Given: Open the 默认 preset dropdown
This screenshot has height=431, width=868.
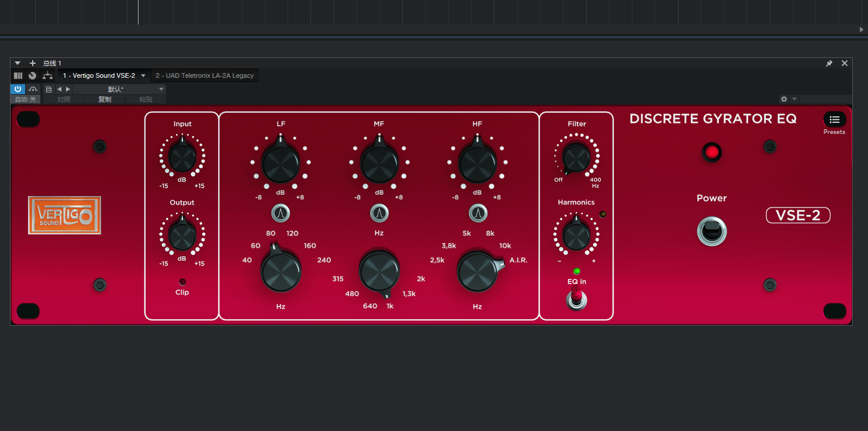Looking at the screenshot, I should (120, 89).
